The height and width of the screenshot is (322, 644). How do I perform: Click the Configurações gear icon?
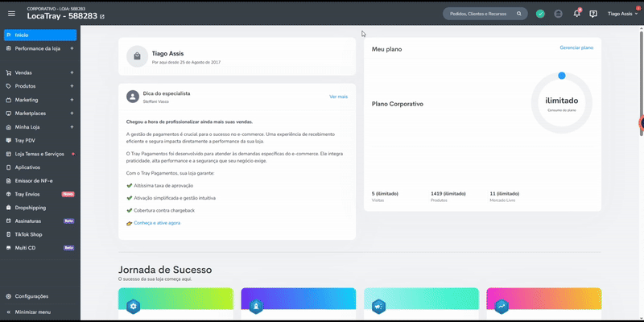9,296
